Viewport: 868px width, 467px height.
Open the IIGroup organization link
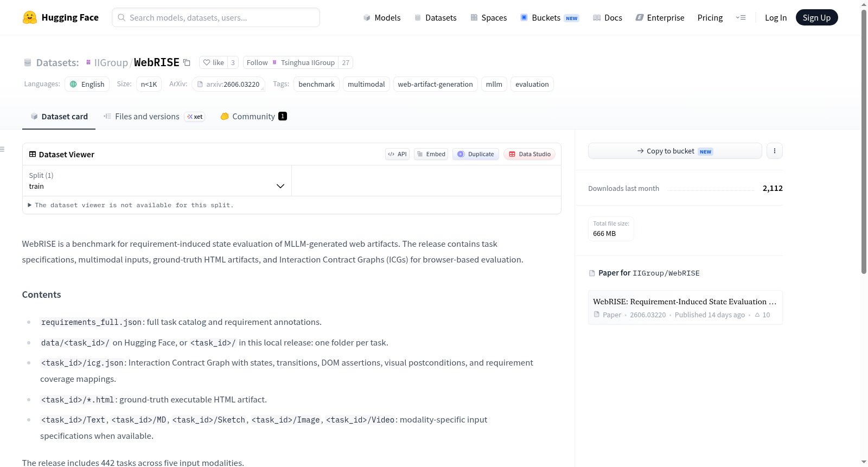pos(111,62)
